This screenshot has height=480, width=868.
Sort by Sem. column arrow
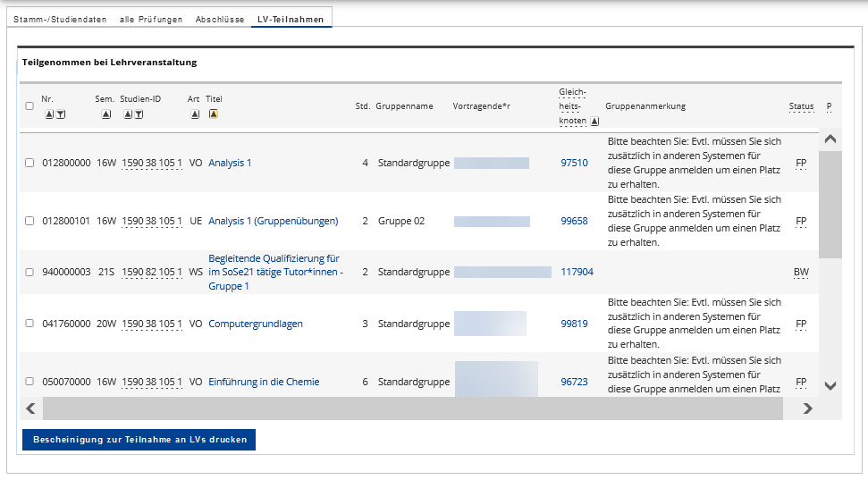coord(106,114)
